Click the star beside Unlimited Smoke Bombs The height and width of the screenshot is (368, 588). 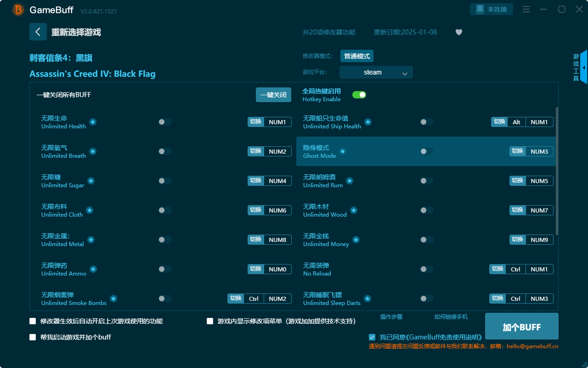point(113,299)
